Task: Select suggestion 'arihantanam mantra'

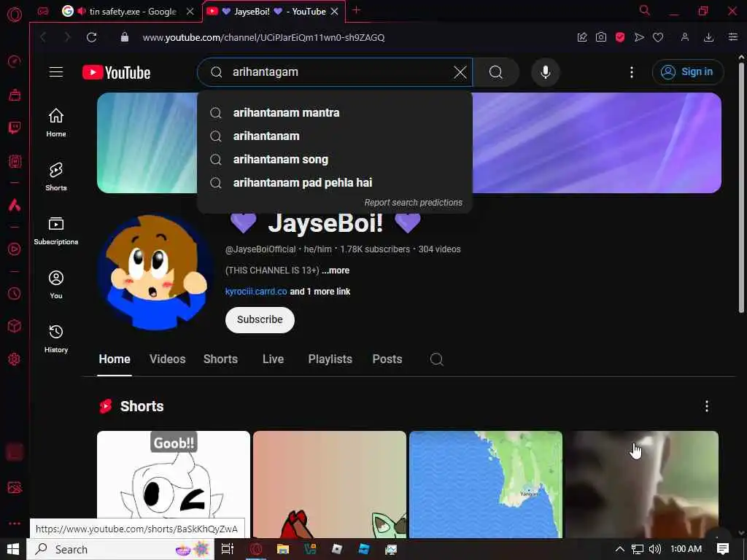Action: 335,113
